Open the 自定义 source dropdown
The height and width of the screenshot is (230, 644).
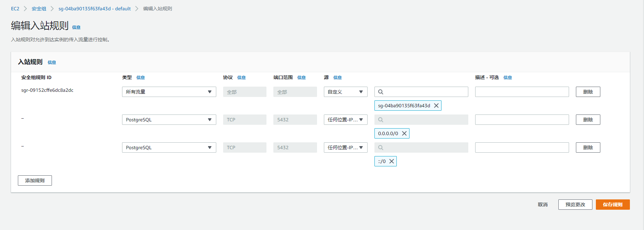[x=345, y=92]
